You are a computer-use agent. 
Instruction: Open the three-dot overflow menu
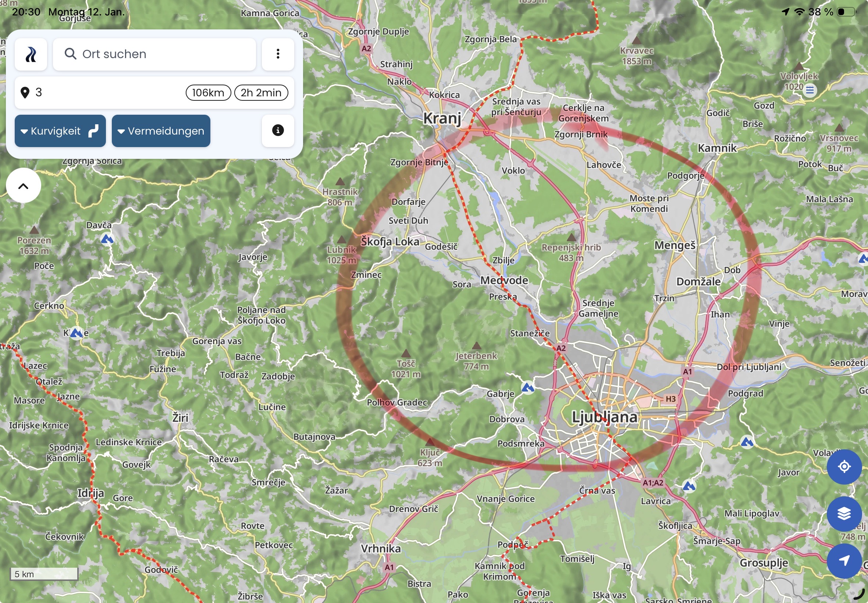pyautogui.click(x=278, y=54)
